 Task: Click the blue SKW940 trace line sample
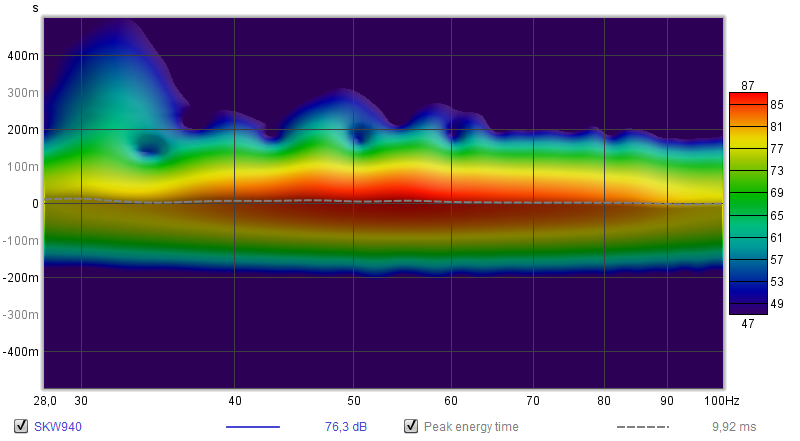pos(253,427)
